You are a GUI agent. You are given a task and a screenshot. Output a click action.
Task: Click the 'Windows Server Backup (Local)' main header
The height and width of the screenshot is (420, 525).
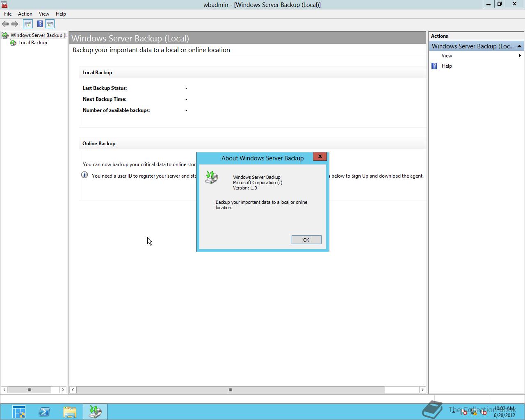pyautogui.click(x=130, y=38)
